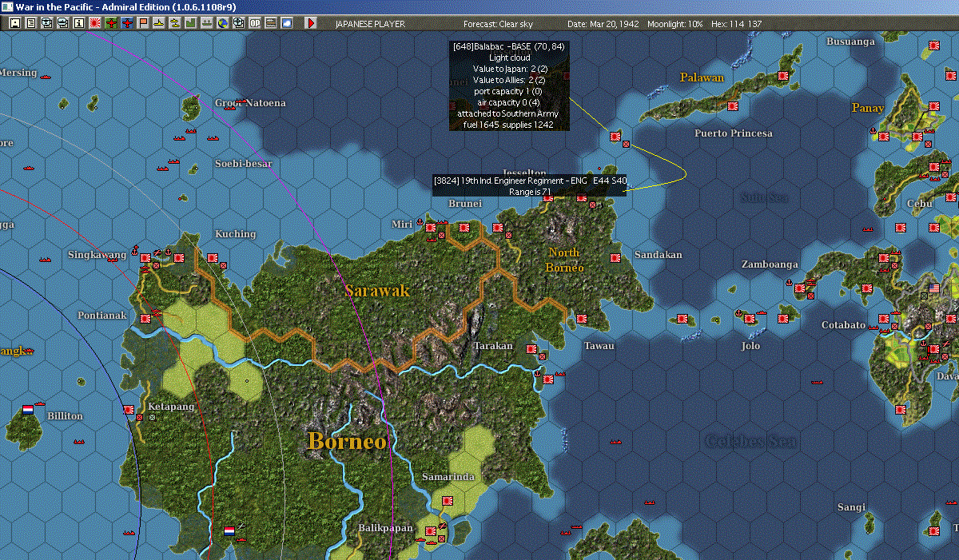The width and height of the screenshot is (959, 560).
Task: Click the large 'Borneo' map label
Action: (x=347, y=441)
